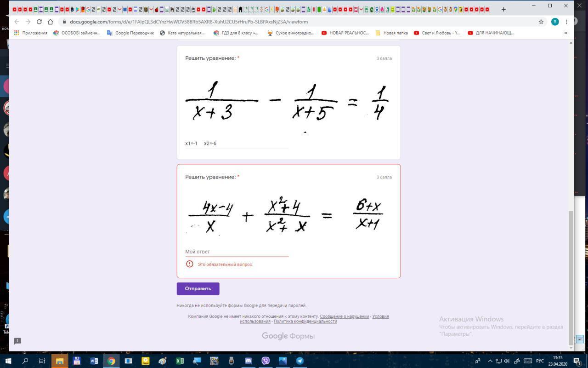
Task: Open Microsoft Excel from the taskbar
Action: [x=180, y=361]
